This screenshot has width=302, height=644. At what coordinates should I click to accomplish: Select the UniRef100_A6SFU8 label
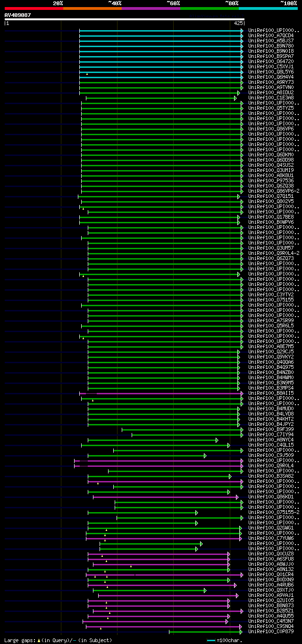pyautogui.click(x=271, y=559)
